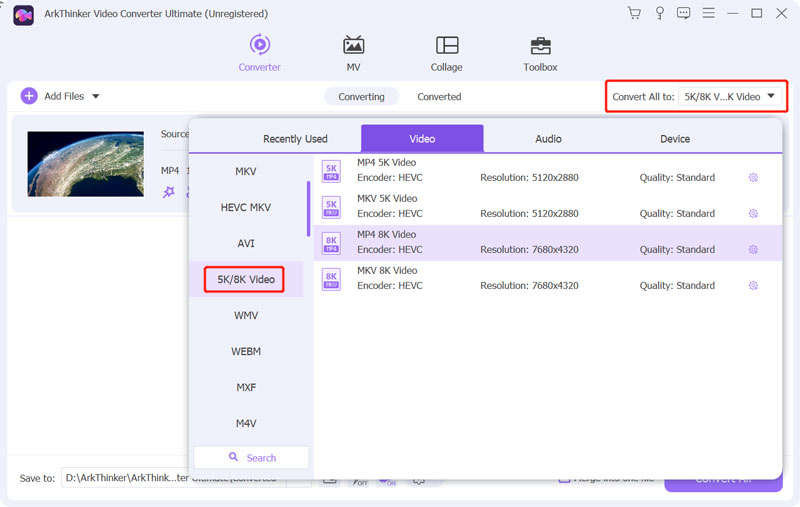Click the plus Add Files icon

(29, 96)
